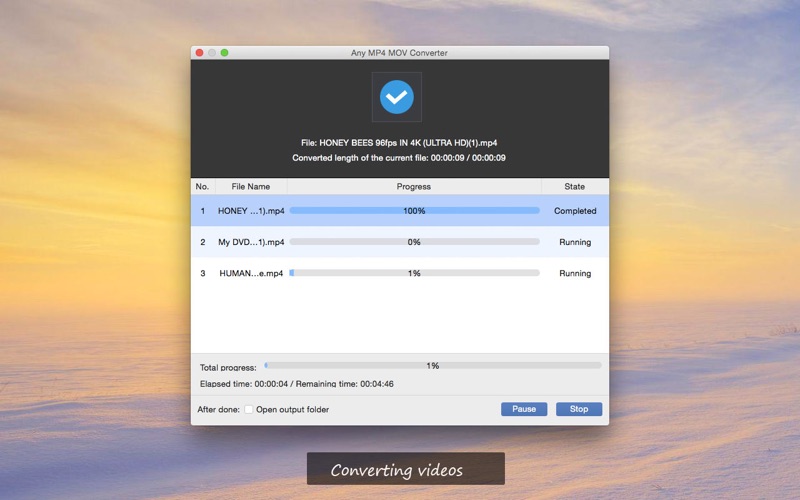Minimize the window using yellow button
The width and height of the screenshot is (800, 500).
212,52
